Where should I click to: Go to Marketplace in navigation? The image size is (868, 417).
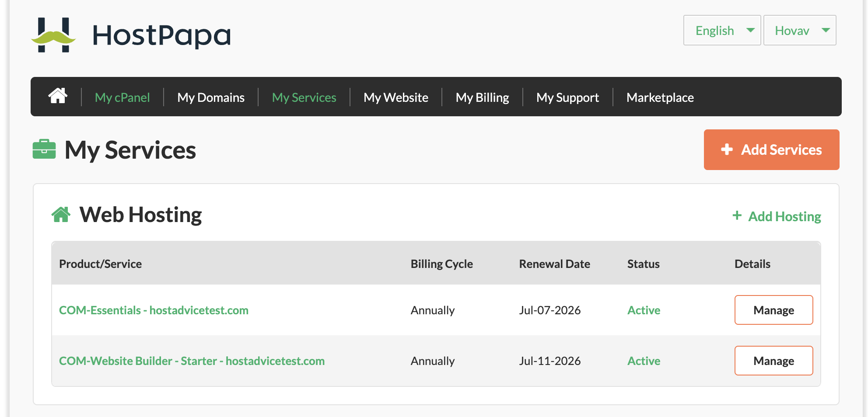click(x=660, y=97)
